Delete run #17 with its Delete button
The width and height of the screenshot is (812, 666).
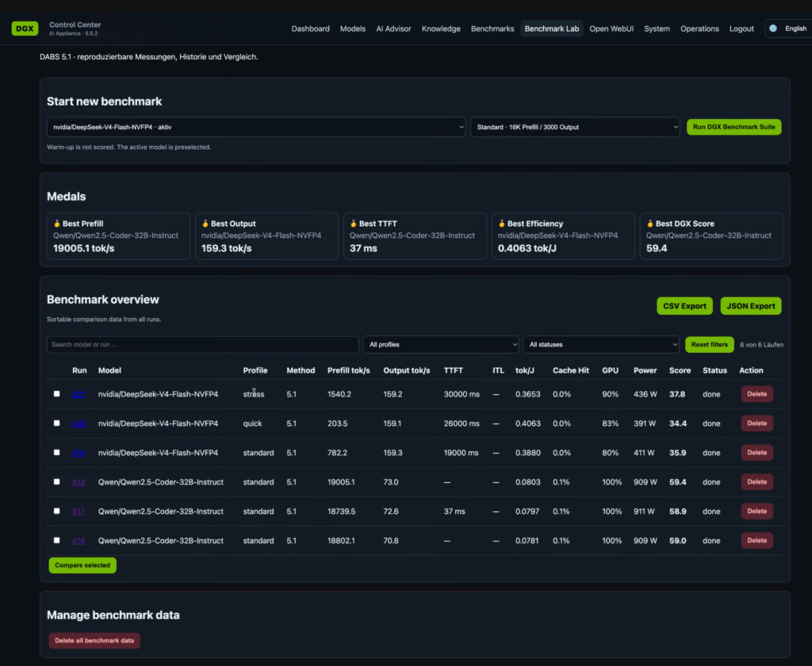[756, 511]
